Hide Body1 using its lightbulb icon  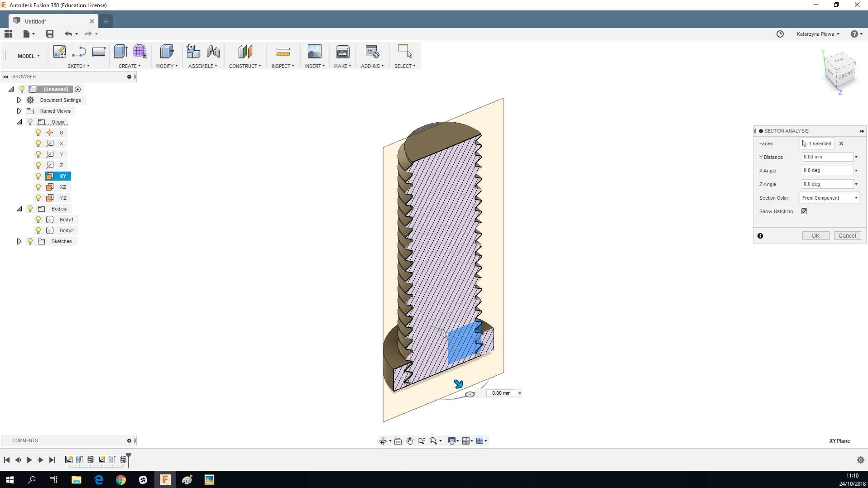(38, 220)
